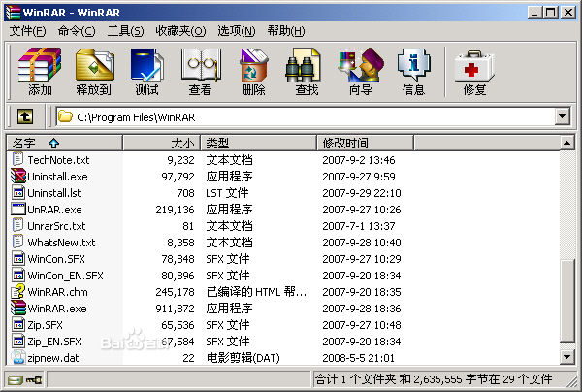
Task: Click the date 2007-9-29 22:10
Action: tap(362, 193)
